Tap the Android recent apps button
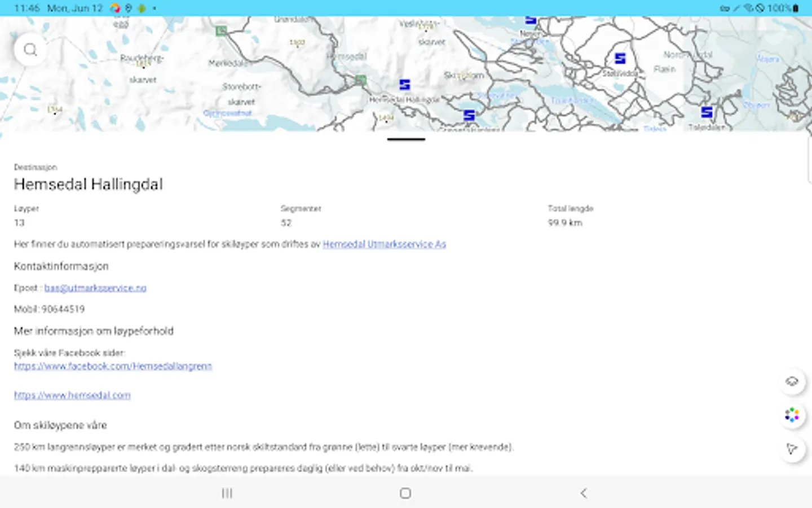Image resolution: width=812 pixels, height=508 pixels. 227,493
